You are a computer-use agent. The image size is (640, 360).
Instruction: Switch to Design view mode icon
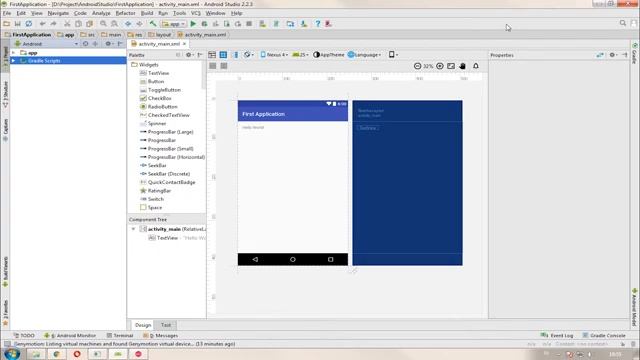coord(212,55)
